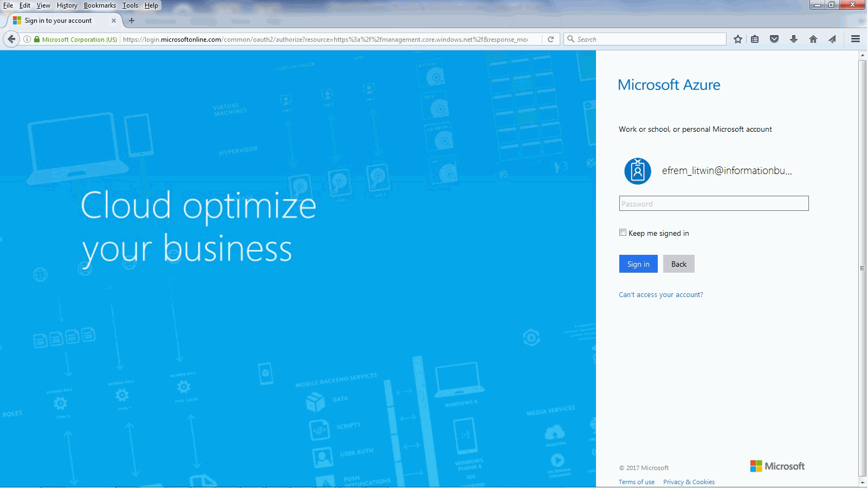Click the URL address bar
Screen dimensions: 868x489
[325, 39]
